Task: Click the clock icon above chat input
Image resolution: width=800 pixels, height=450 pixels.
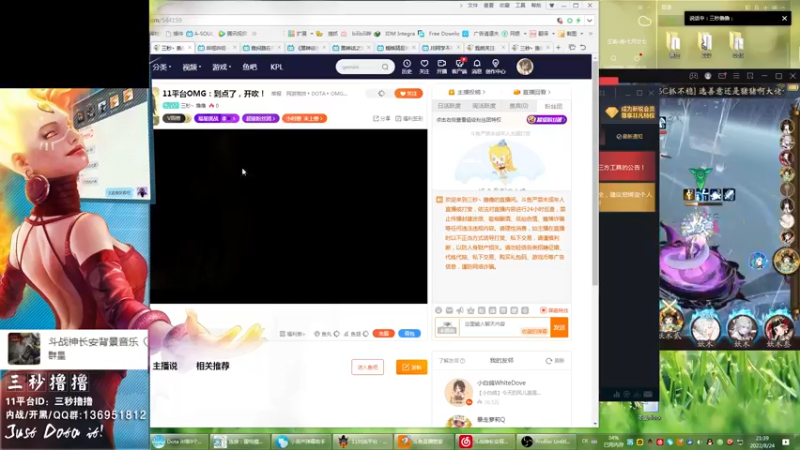Action: [438, 310]
